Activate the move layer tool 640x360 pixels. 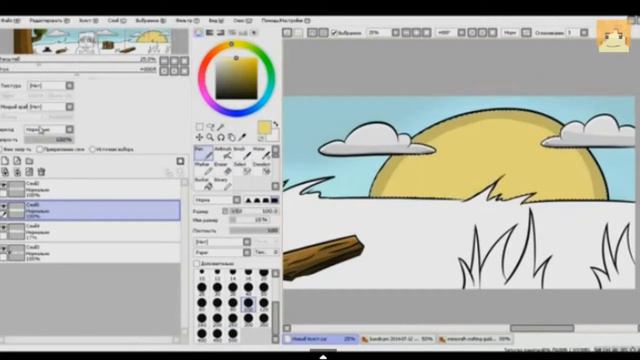pyautogui.click(x=200, y=138)
